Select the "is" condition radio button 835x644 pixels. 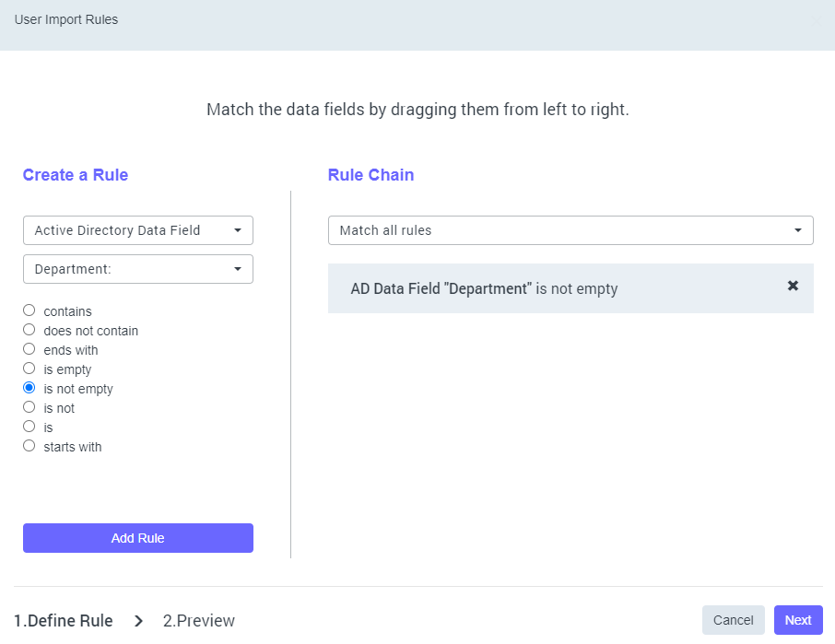point(29,427)
